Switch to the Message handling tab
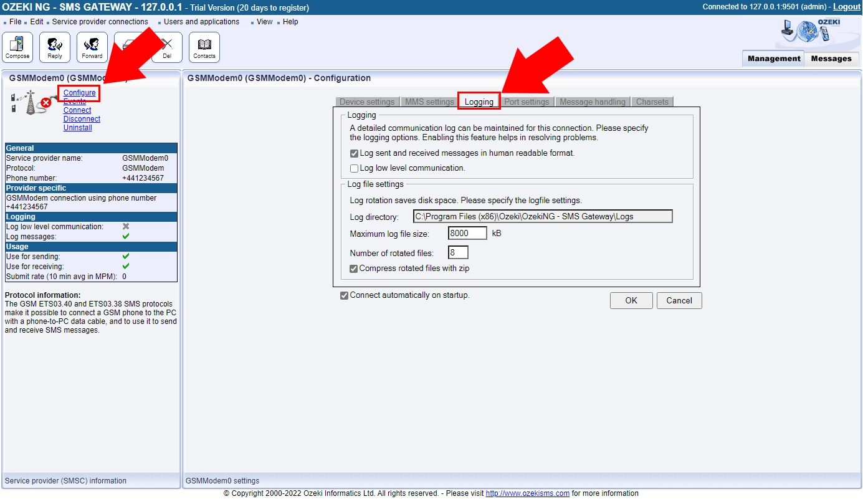863x504 pixels. pyautogui.click(x=593, y=102)
